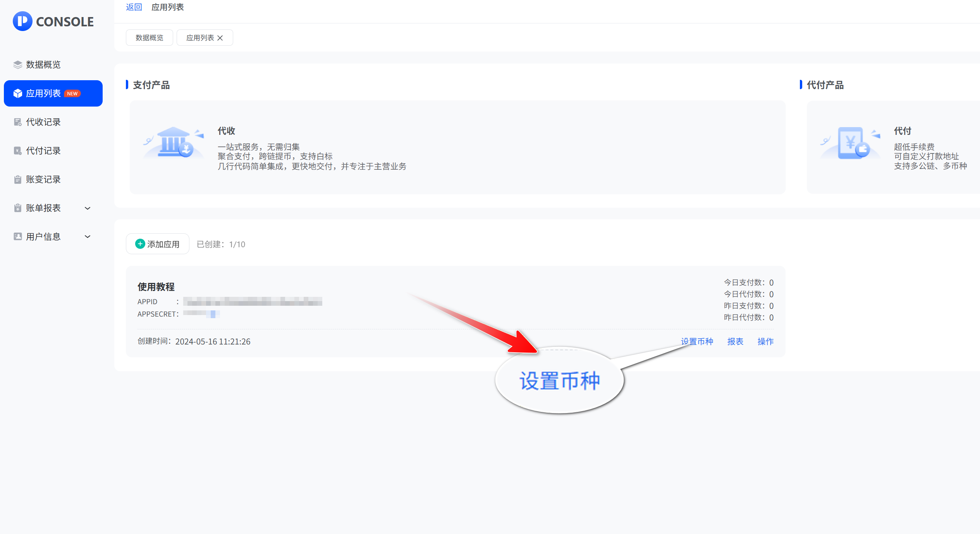Close the 应用列表 tab
Viewport: 980px width, 534px height.
click(x=220, y=38)
